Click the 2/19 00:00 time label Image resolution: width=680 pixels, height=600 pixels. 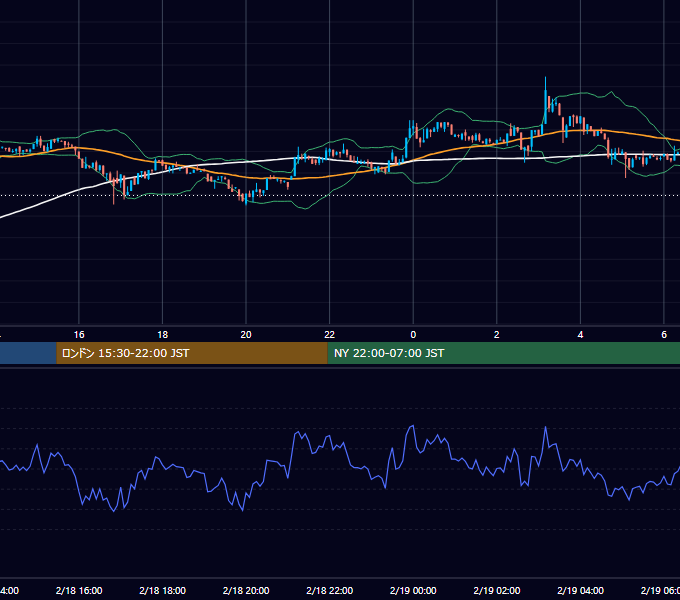pos(413,590)
